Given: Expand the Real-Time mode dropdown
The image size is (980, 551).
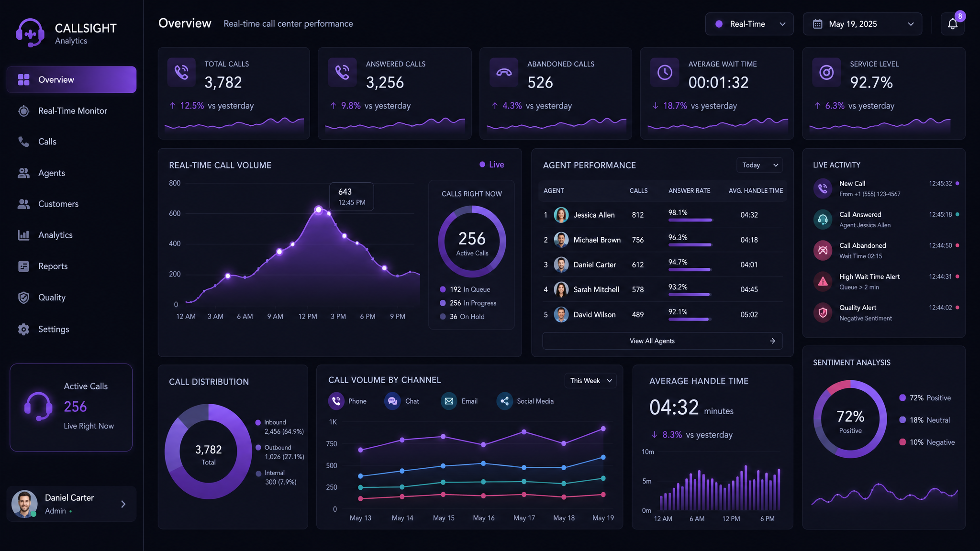Looking at the screenshot, I should point(749,24).
